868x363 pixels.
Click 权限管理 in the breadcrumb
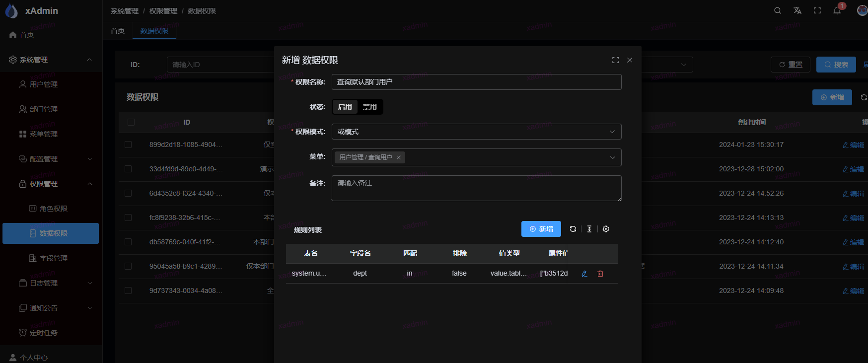[163, 11]
